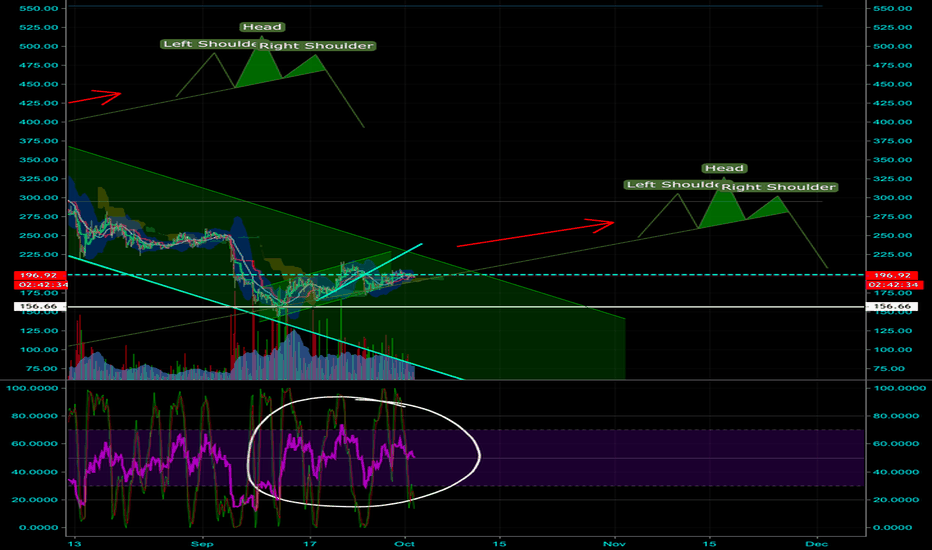Click the 02:42:34 countdown on right axis
Screen dimensions: 932x550
pos(893,285)
